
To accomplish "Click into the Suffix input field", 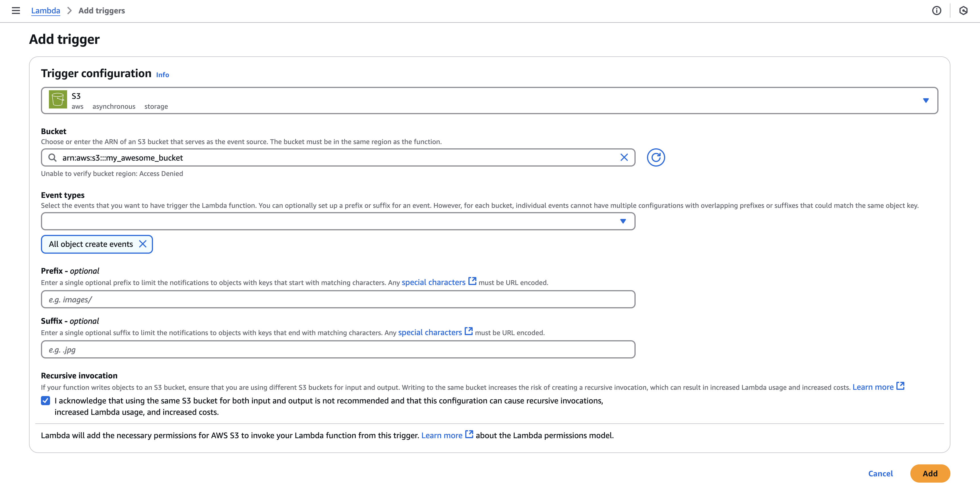I will click(x=338, y=350).
